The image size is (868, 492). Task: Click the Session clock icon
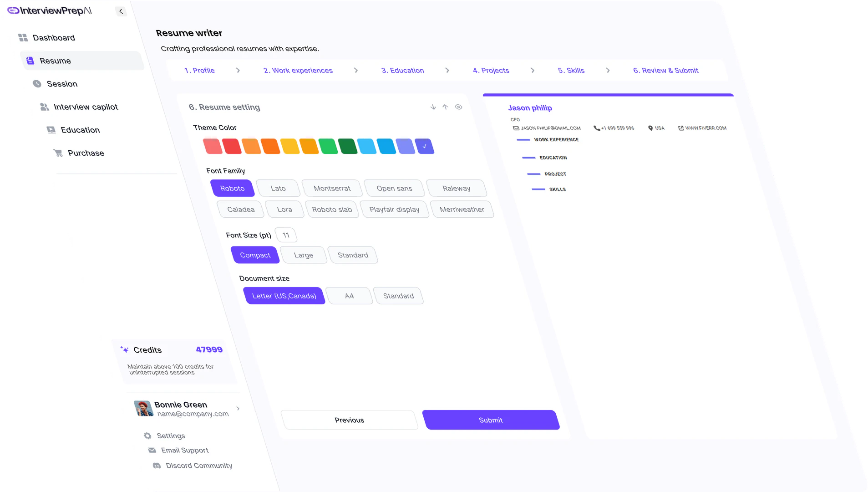(37, 84)
